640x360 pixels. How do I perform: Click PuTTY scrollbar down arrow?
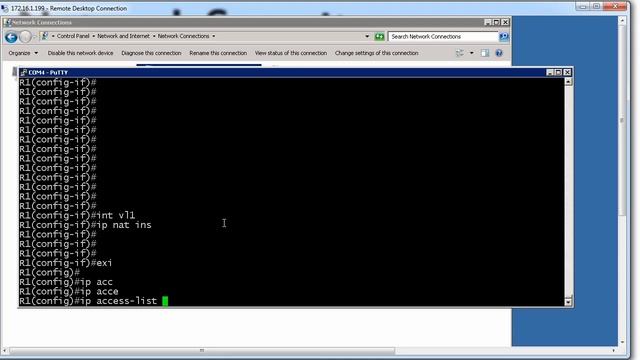coord(568,302)
